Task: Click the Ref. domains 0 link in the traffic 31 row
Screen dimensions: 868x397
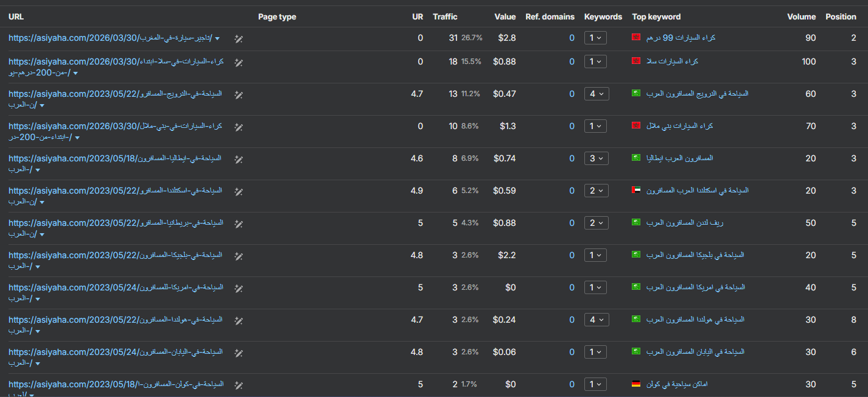Action: coord(572,38)
